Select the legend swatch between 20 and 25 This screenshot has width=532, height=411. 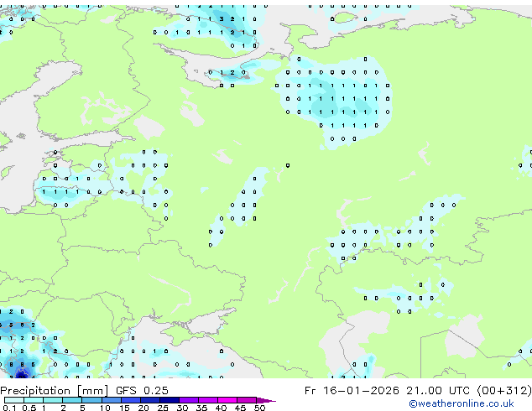(x=149, y=400)
